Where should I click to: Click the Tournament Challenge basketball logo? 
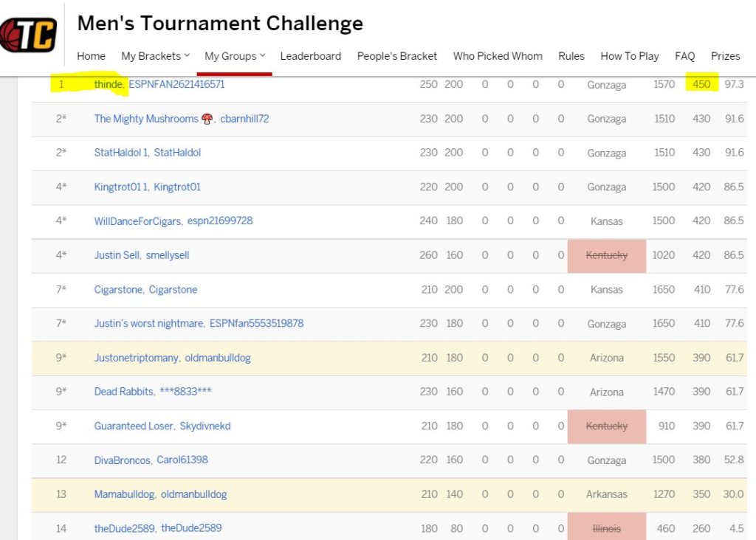28,35
